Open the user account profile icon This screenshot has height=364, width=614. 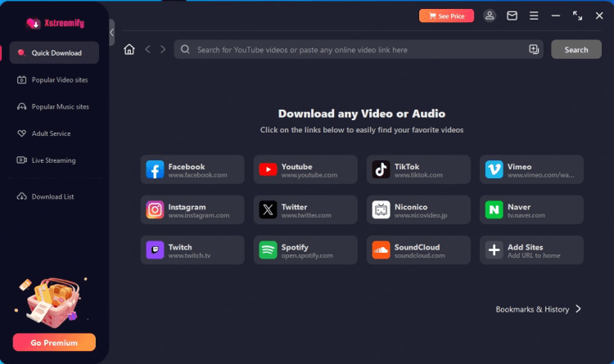[x=490, y=16]
